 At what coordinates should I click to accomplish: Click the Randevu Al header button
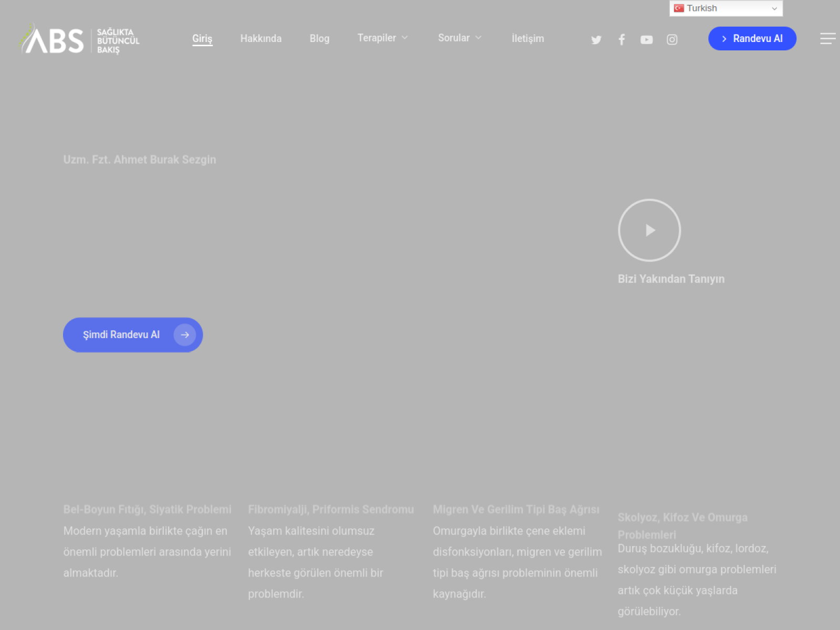[752, 38]
